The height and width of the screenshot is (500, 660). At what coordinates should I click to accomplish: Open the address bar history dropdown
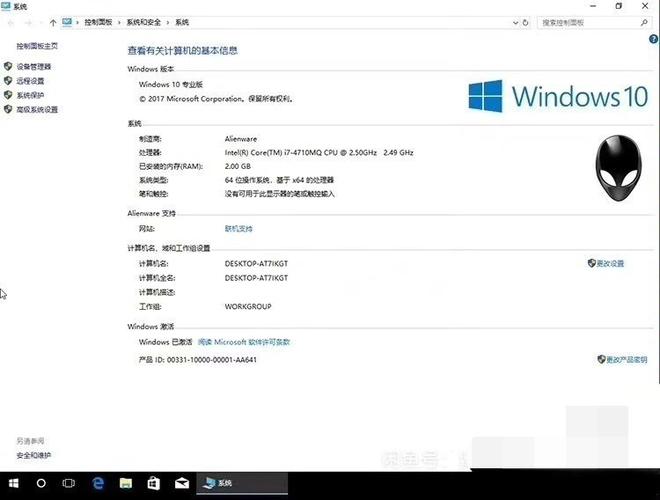click(515, 23)
